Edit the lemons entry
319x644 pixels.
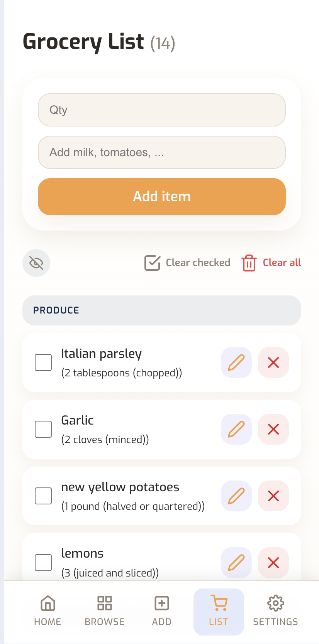click(236, 563)
